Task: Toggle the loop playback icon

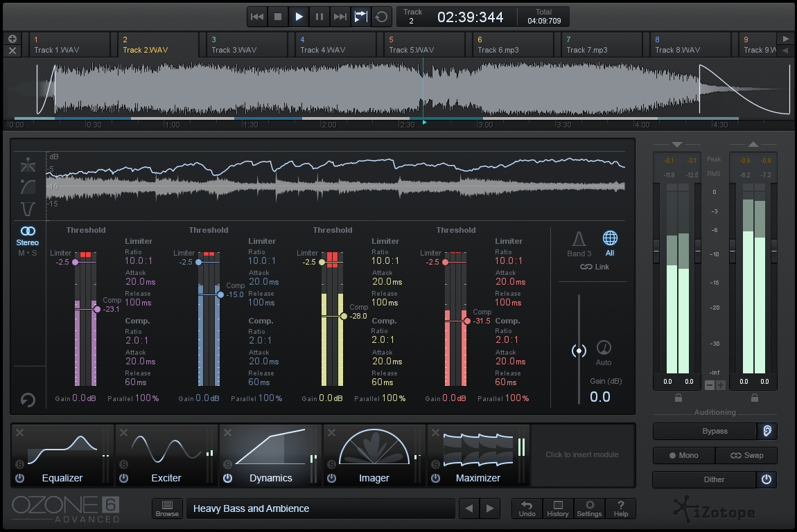Action: 381,17
